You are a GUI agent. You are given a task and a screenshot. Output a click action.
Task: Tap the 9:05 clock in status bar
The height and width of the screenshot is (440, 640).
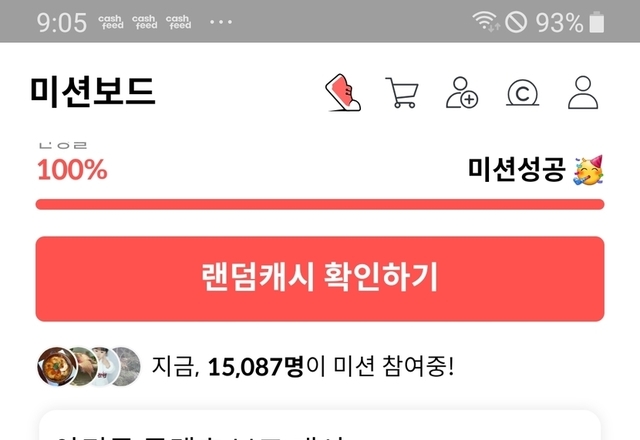[62, 22]
